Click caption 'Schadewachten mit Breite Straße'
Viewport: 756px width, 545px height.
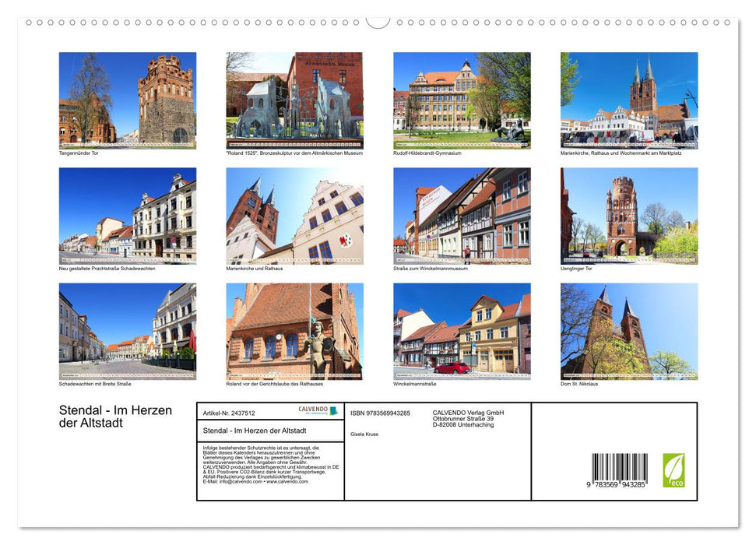tap(95, 384)
